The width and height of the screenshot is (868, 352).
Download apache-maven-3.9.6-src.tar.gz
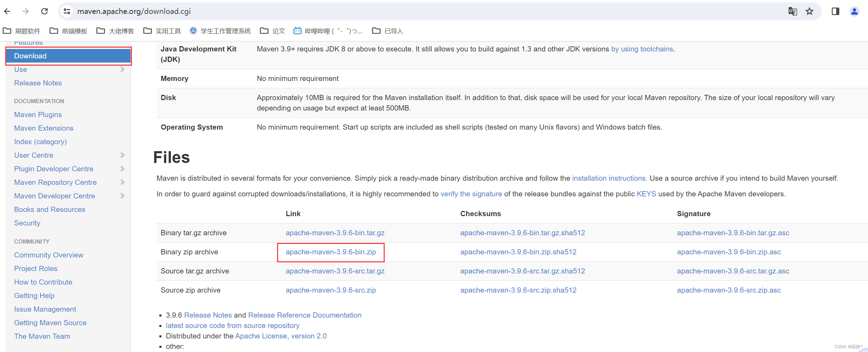[335, 271]
